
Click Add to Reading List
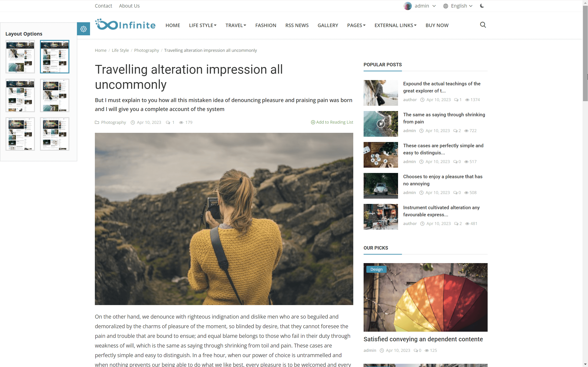(x=332, y=122)
